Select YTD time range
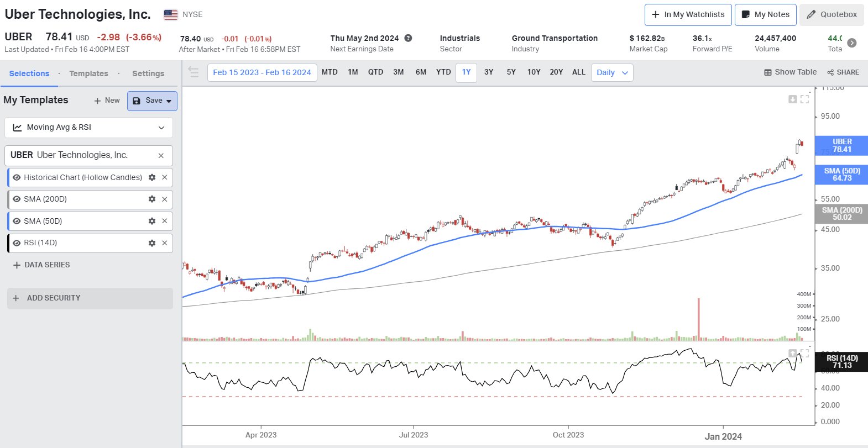 443,72
